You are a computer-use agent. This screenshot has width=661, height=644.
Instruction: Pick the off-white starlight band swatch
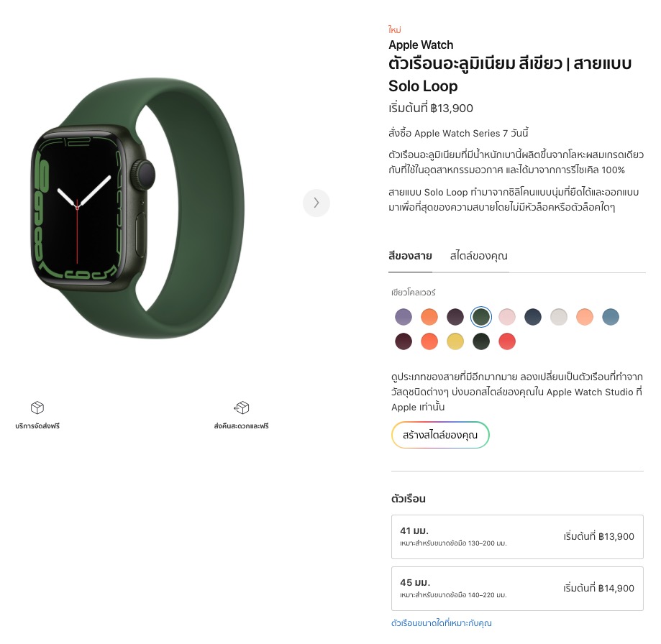click(559, 317)
